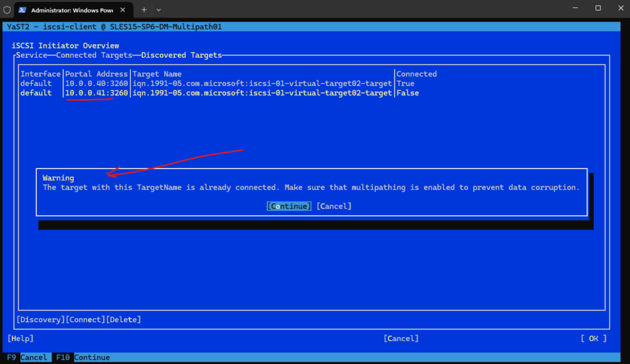Viewport: 630px width, 364px height.
Task: Click the Delete button
Action: (x=123, y=319)
